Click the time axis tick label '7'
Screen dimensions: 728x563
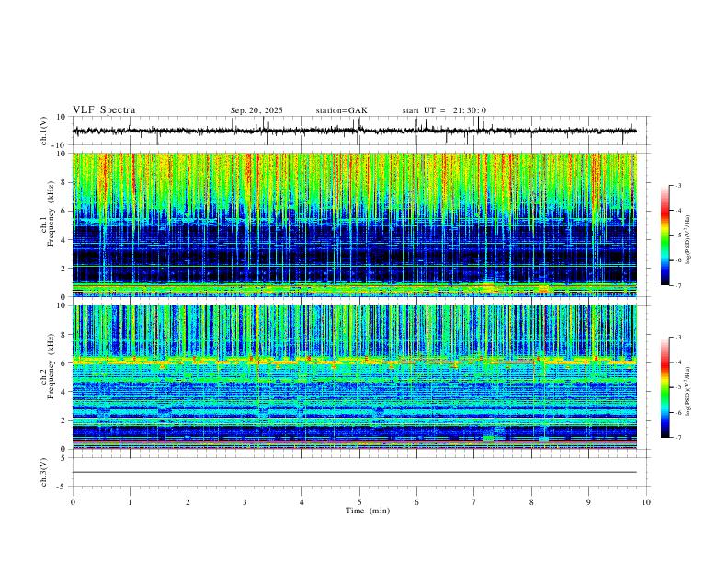474,502
